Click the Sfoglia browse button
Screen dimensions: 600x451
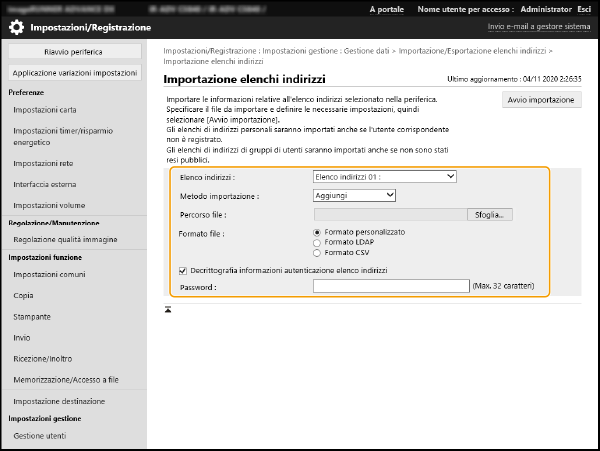coord(489,214)
